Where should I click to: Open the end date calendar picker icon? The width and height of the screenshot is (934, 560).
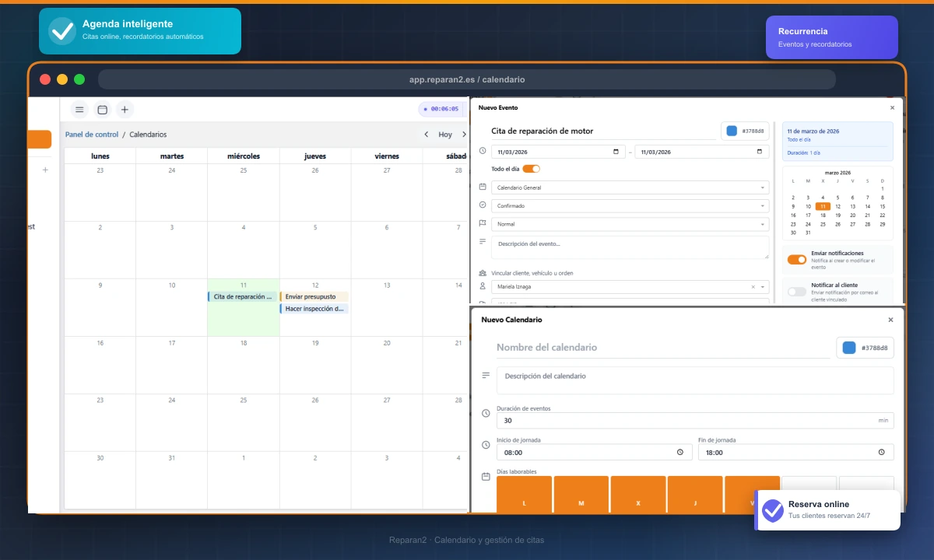(760, 152)
